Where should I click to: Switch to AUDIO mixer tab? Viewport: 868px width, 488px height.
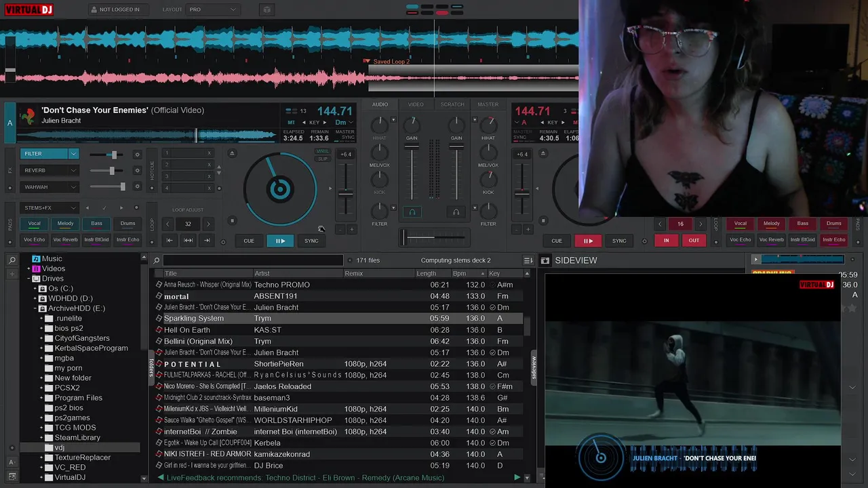[380, 104]
